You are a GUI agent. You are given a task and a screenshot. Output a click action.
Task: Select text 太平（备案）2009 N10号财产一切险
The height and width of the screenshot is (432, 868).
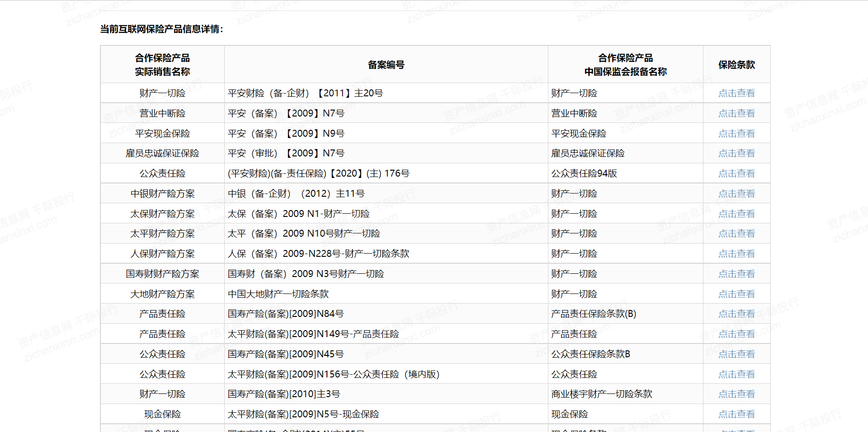click(304, 233)
